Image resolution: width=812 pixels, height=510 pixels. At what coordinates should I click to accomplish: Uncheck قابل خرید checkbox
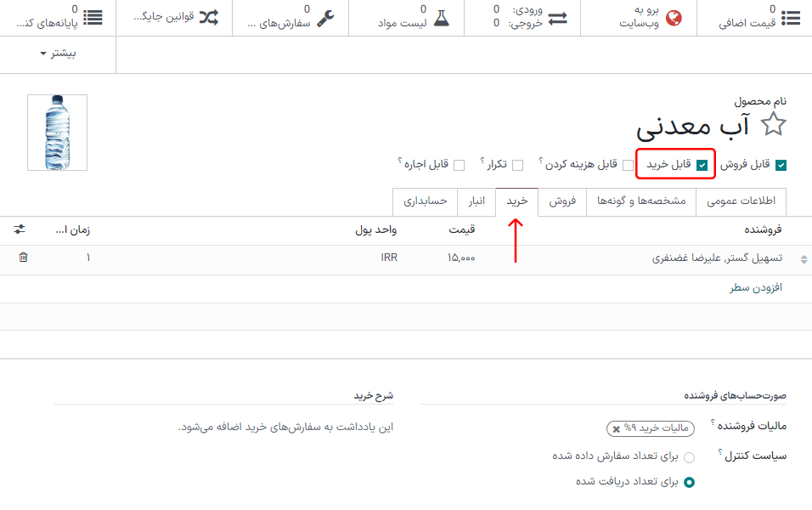(x=702, y=165)
